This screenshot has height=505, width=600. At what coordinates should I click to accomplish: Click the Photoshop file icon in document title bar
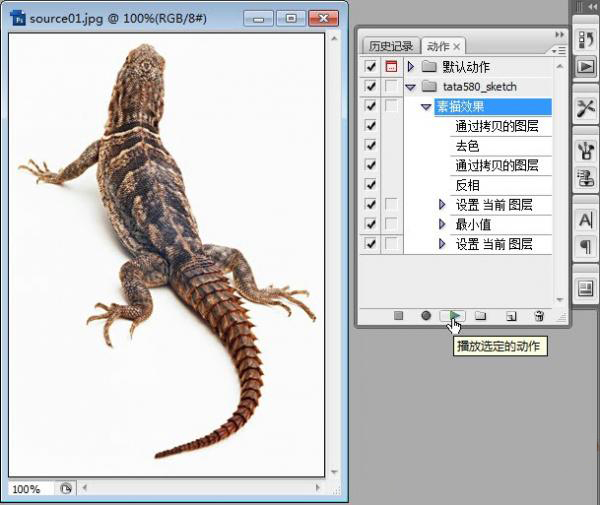(18, 18)
